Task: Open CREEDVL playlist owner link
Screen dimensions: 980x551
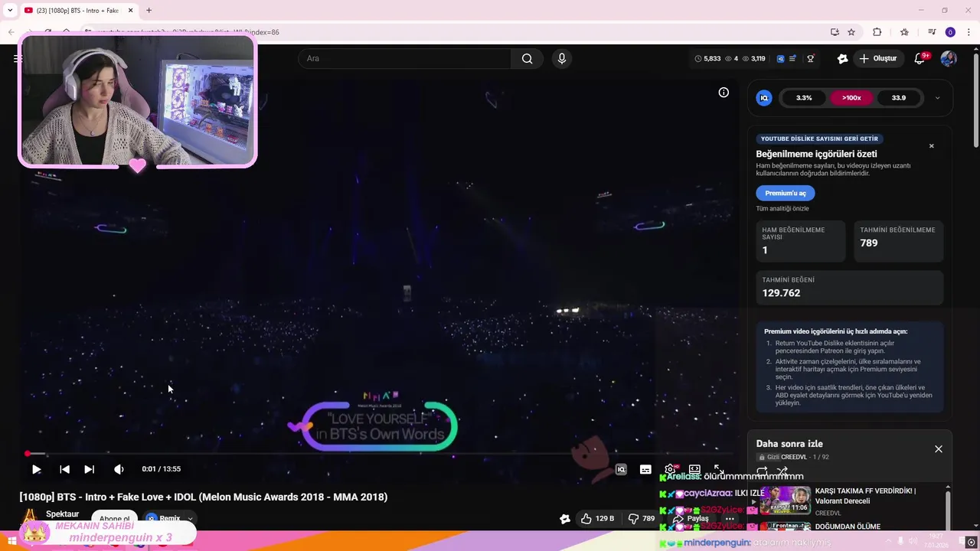Action: [x=794, y=458]
